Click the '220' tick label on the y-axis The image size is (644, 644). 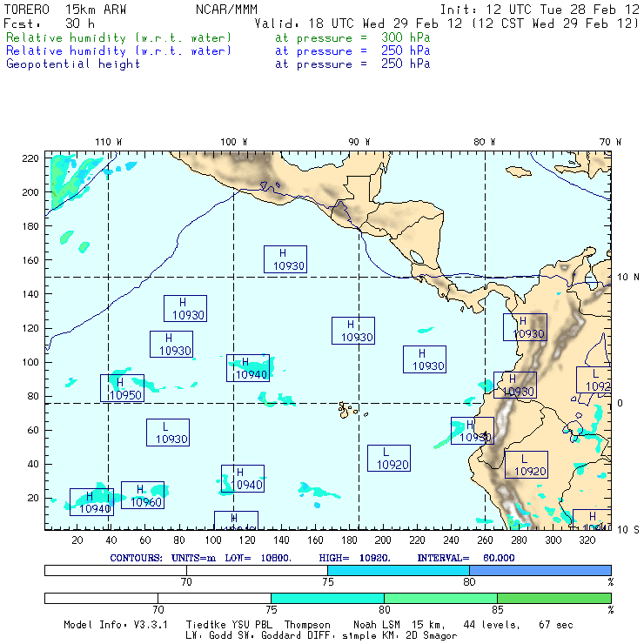(x=30, y=158)
